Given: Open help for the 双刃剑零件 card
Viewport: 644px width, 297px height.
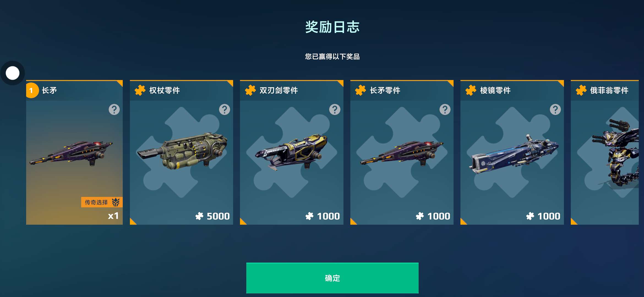Looking at the screenshot, I should point(335,109).
